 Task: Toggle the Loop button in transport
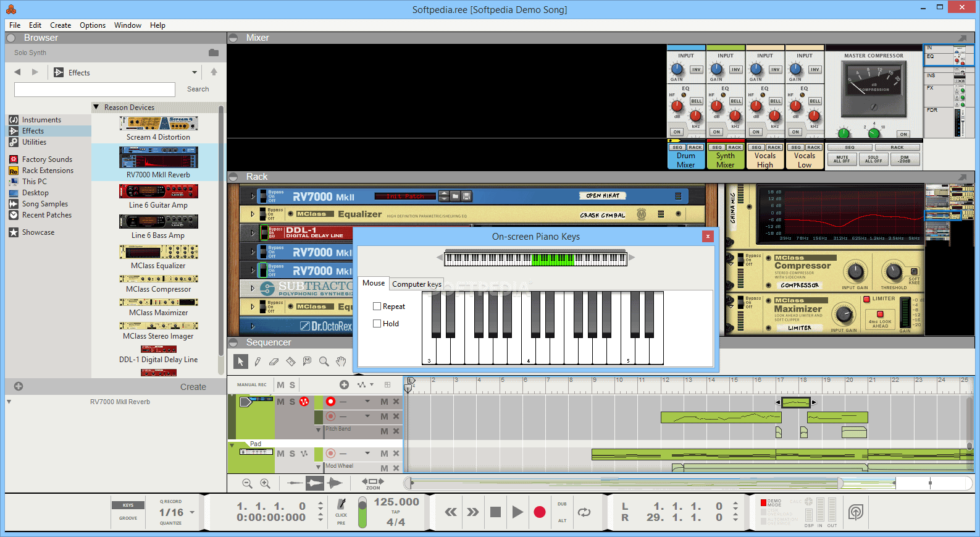(584, 512)
